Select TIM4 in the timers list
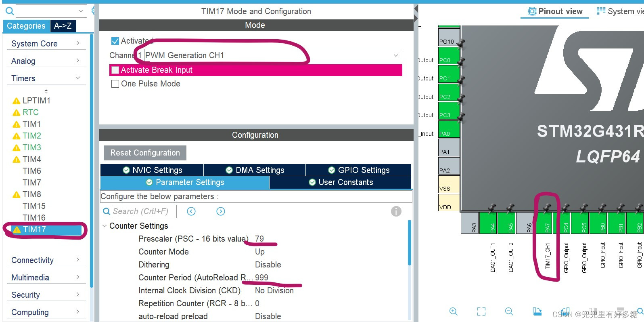Screen dimensions: 644x322 (x=32, y=159)
